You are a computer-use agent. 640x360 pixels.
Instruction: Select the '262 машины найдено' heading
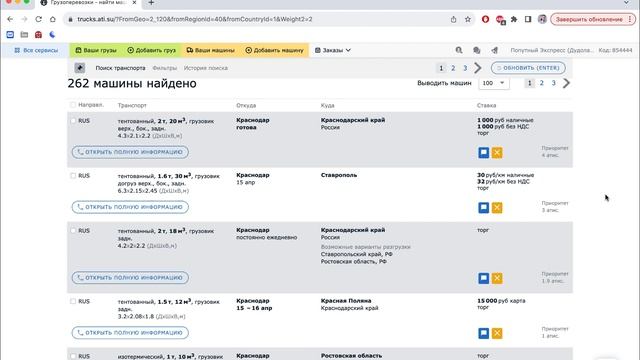(x=132, y=83)
